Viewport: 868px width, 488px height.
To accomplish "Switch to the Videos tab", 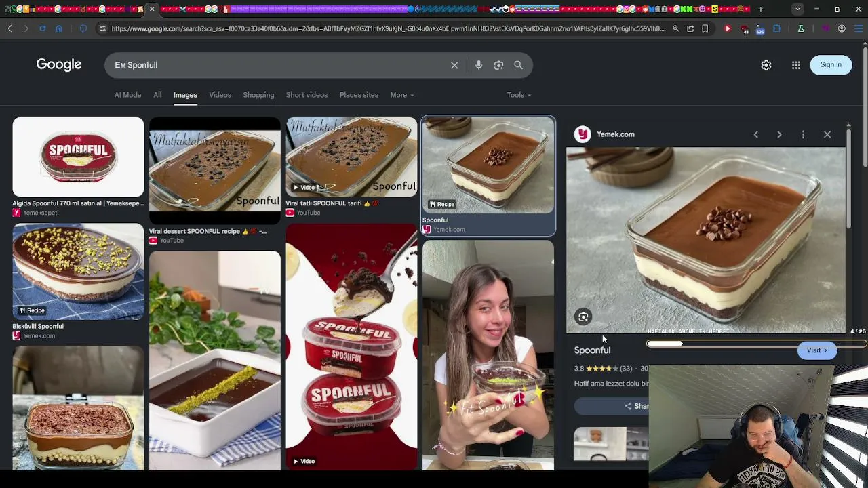I will (x=220, y=95).
